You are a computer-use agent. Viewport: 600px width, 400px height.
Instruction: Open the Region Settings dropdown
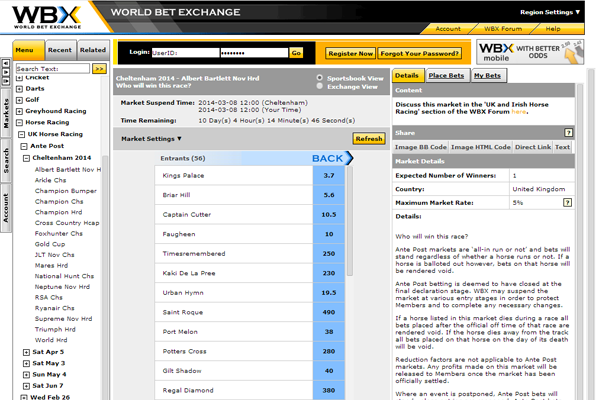coord(550,12)
